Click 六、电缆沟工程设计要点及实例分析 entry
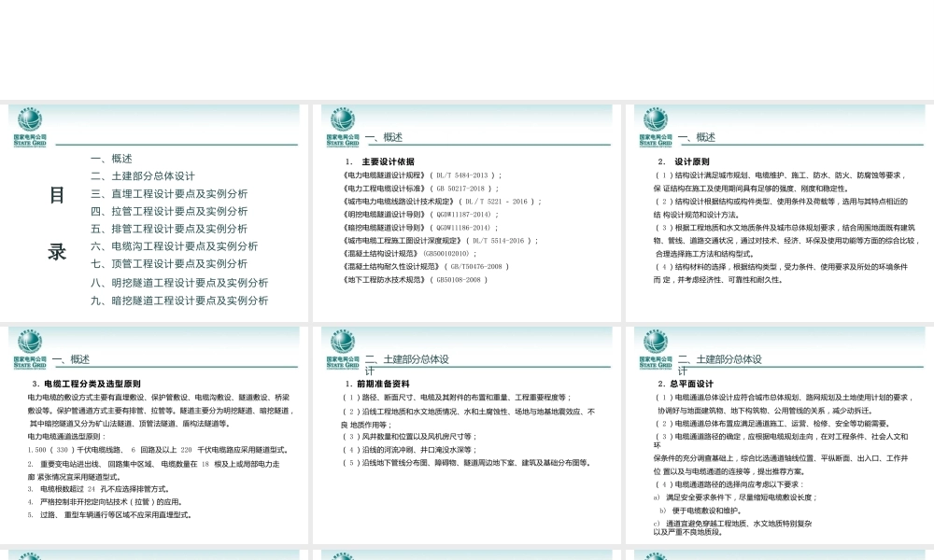934x560 pixels. coord(174,246)
